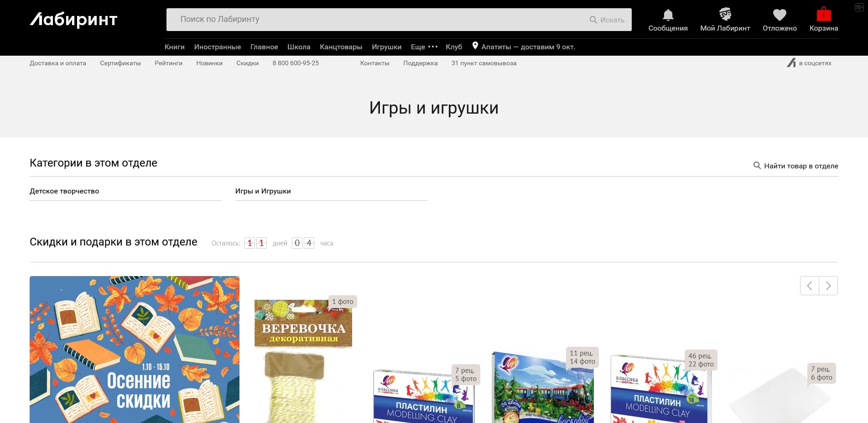This screenshot has width=868, height=423.
Task: Open the Детское творчество category
Action: (x=64, y=191)
